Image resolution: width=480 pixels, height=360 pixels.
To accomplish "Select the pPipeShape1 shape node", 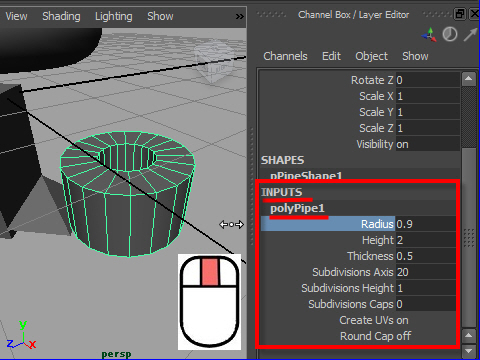I will 306,176.
